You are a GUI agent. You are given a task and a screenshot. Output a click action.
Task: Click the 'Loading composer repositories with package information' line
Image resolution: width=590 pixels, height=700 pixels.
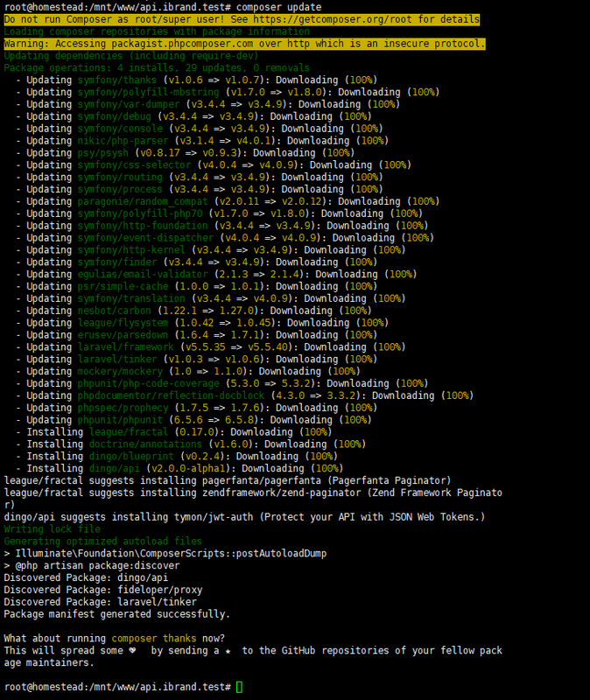click(x=157, y=31)
